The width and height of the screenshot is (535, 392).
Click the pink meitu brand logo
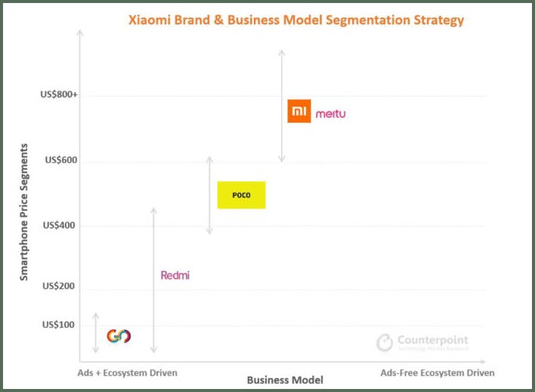(330, 113)
